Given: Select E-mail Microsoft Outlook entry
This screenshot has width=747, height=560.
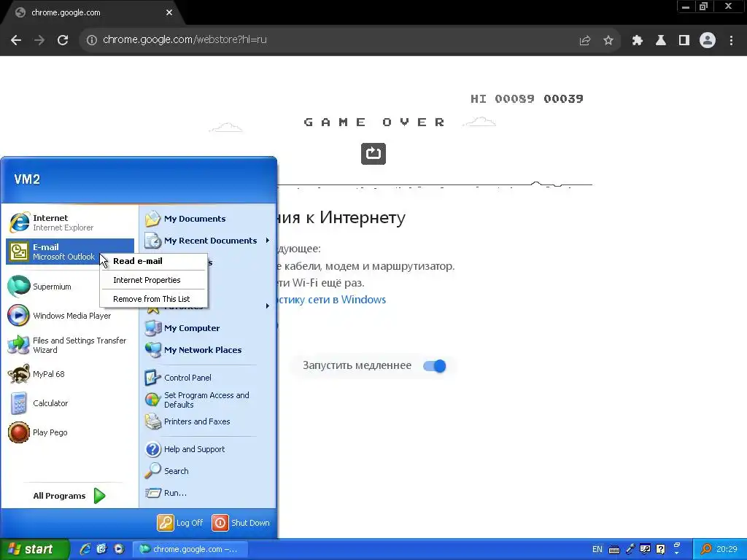Looking at the screenshot, I should pyautogui.click(x=70, y=252).
